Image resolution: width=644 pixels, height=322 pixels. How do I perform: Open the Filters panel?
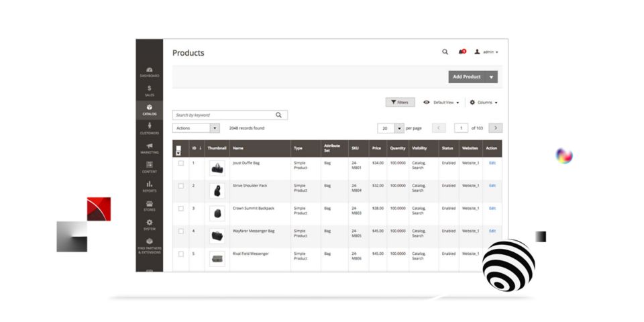pos(400,102)
